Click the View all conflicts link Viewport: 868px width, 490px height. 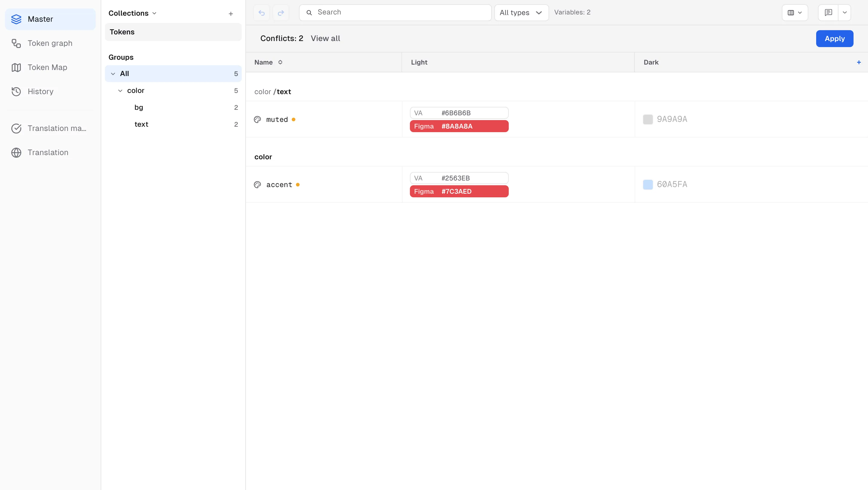point(325,38)
